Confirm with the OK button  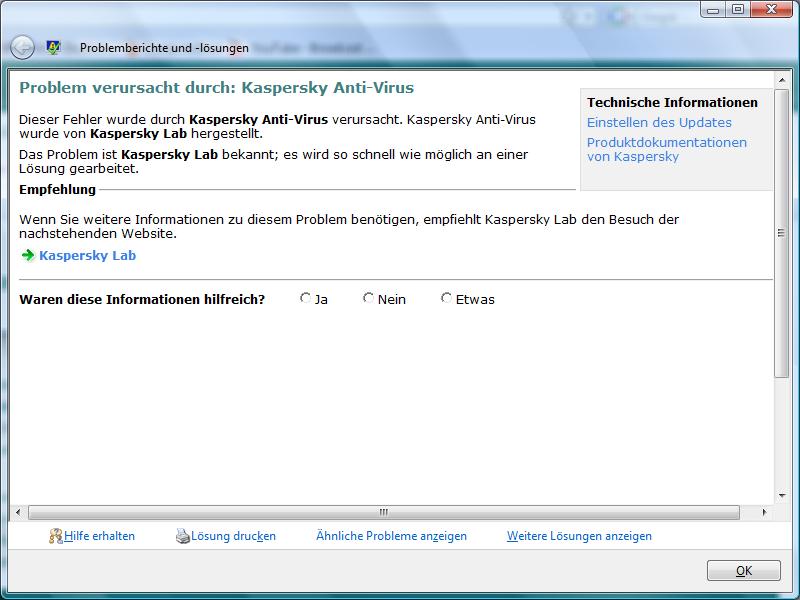tap(744, 570)
